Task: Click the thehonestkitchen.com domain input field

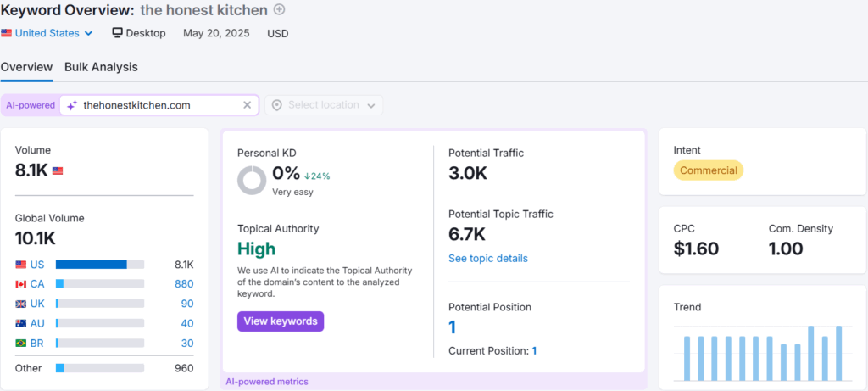Action: click(159, 105)
